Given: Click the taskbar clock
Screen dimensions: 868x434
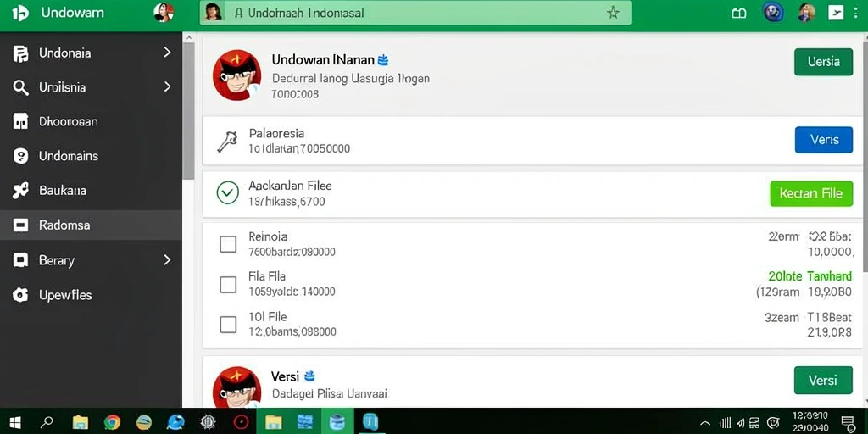Looking at the screenshot, I should tap(810, 422).
